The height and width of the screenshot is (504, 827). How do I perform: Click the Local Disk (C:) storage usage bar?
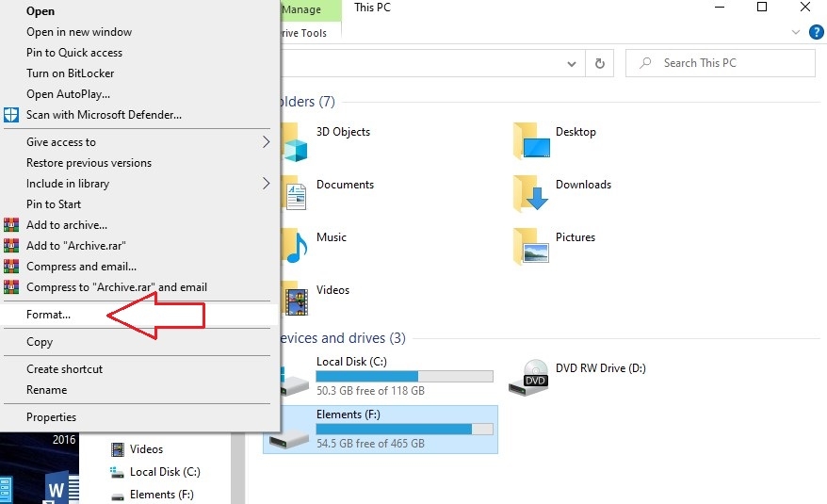tap(404, 376)
